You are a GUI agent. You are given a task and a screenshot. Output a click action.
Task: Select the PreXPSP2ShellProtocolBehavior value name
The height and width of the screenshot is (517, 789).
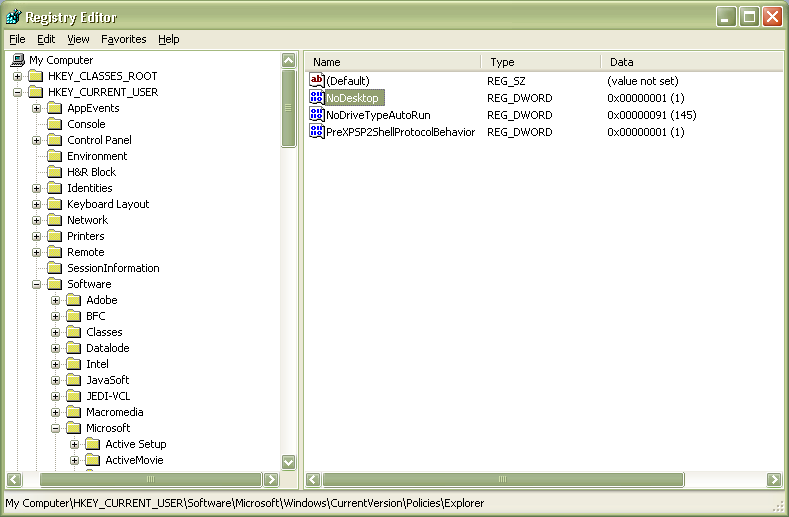coord(401,132)
